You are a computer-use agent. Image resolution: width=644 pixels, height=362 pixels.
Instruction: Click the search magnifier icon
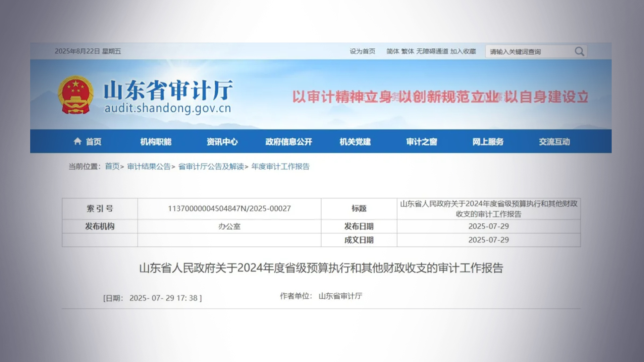pyautogui.click(x=579, y=51)
